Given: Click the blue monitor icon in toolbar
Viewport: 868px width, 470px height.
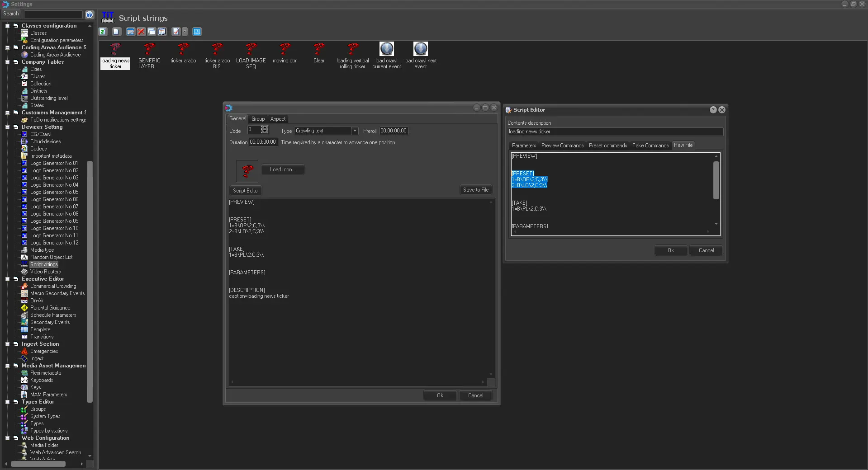Looking at the screenshot, I should coord(197,32).
